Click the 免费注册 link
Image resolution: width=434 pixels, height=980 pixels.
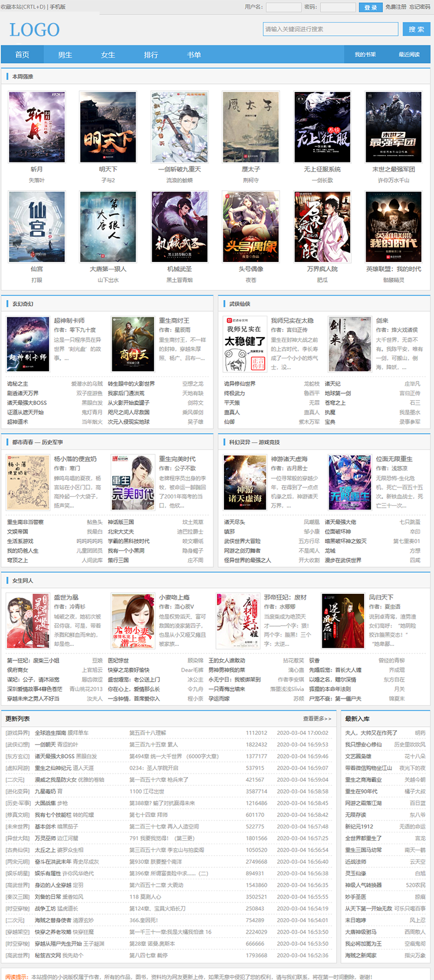(396, 7)
